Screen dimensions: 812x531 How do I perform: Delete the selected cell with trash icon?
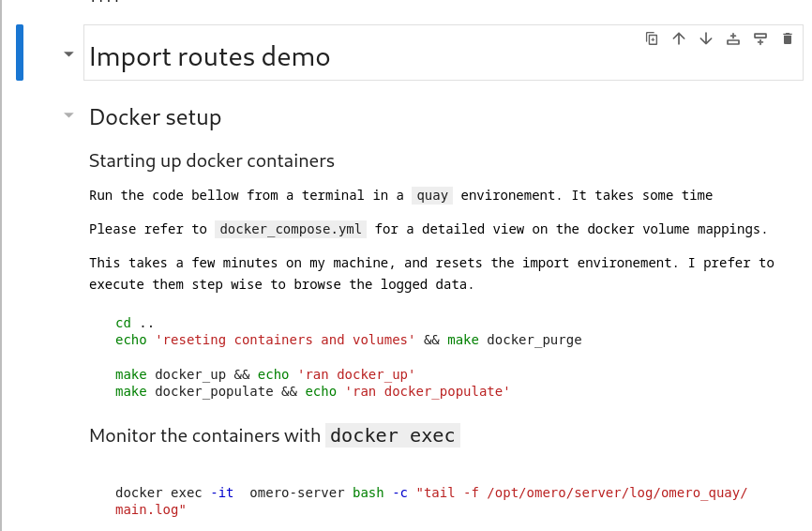coord(788,38)
